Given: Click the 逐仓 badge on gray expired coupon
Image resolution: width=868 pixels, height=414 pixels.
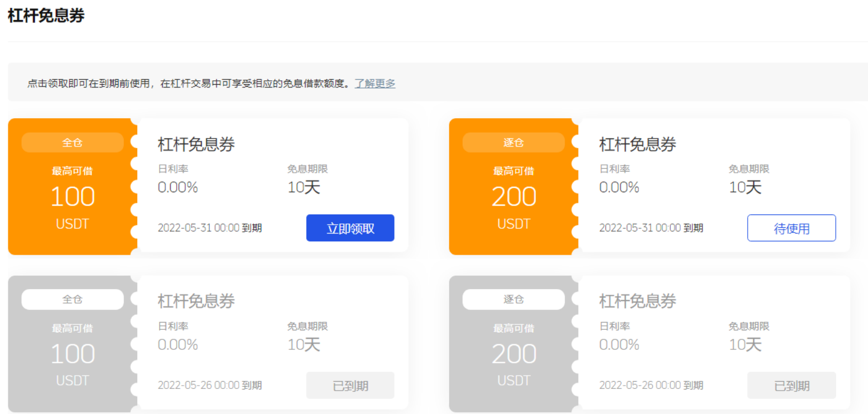Looking at the screenshot, I should [513, 300].
